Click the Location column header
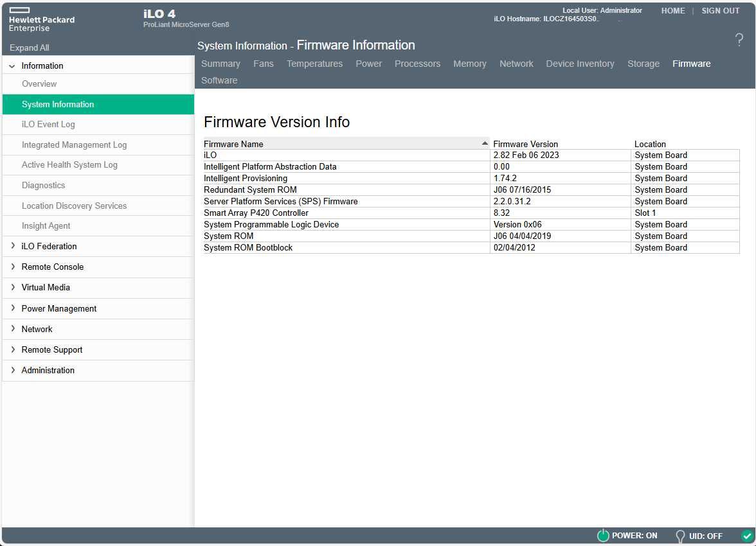Image resolution: width=756 pixels, height=546 pixels. click(x=649, y=144)
